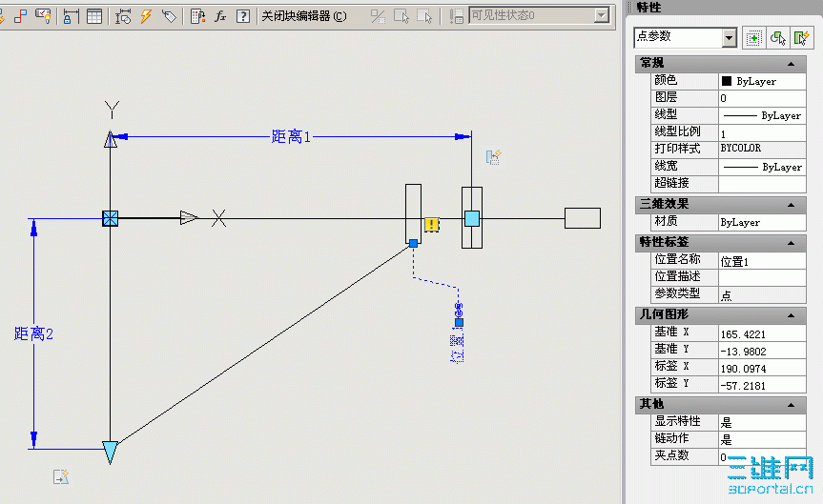
Task: Select the point parameter blue grip
Action: (x=413, y=243)
